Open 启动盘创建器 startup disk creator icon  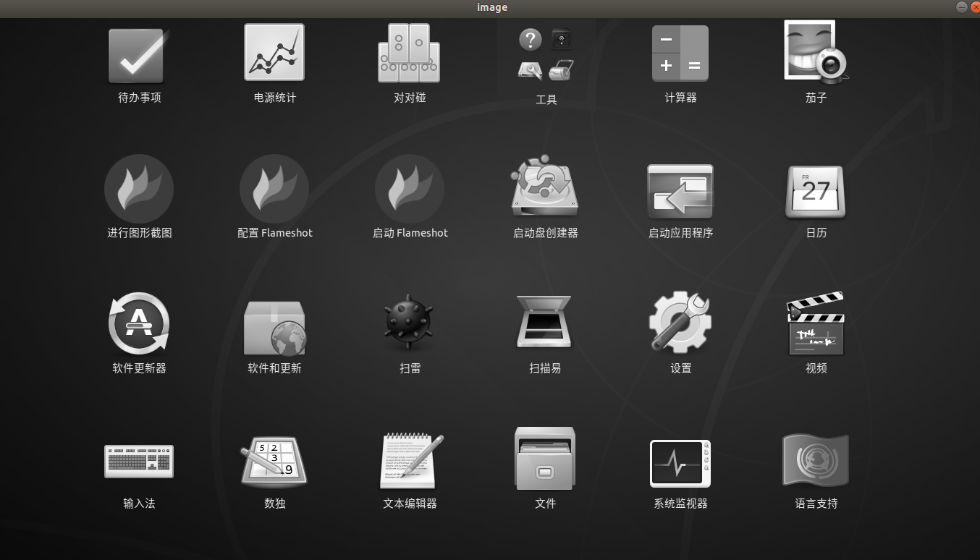click(x=544, y=187)
